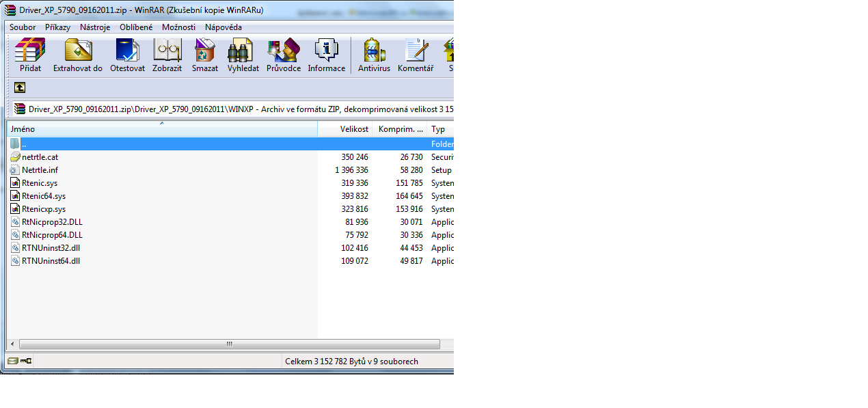The height and width of the screenshot is (408, 868).
Task: Click the parent folder icon in the '..' row
Action: click(15, 144)
